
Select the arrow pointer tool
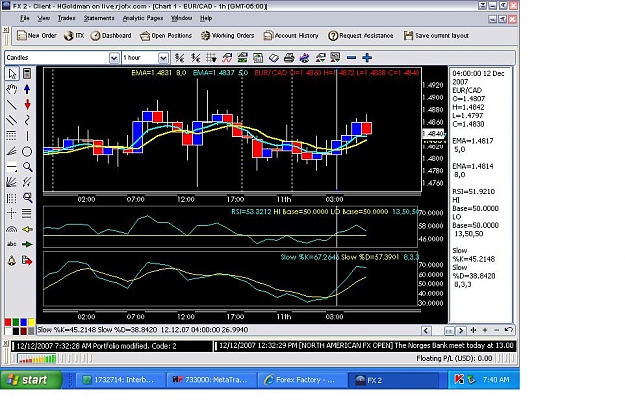[x=12, y=74]
